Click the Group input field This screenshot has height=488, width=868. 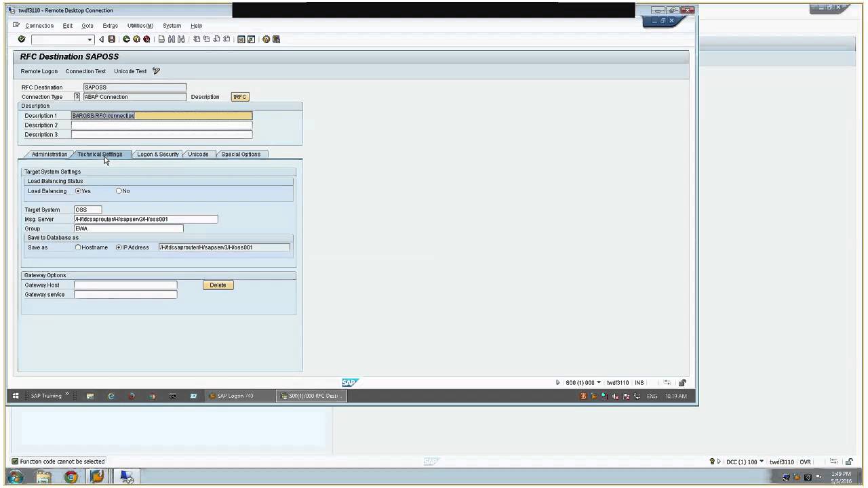[128, 229]
